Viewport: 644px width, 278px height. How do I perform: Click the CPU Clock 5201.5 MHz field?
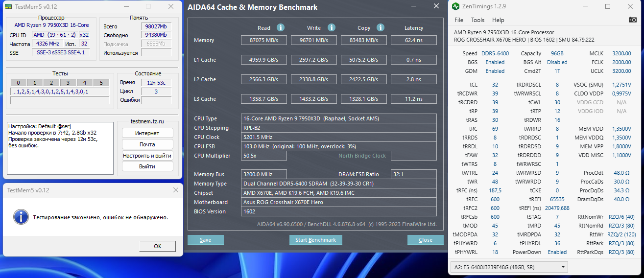coord(339,137)
